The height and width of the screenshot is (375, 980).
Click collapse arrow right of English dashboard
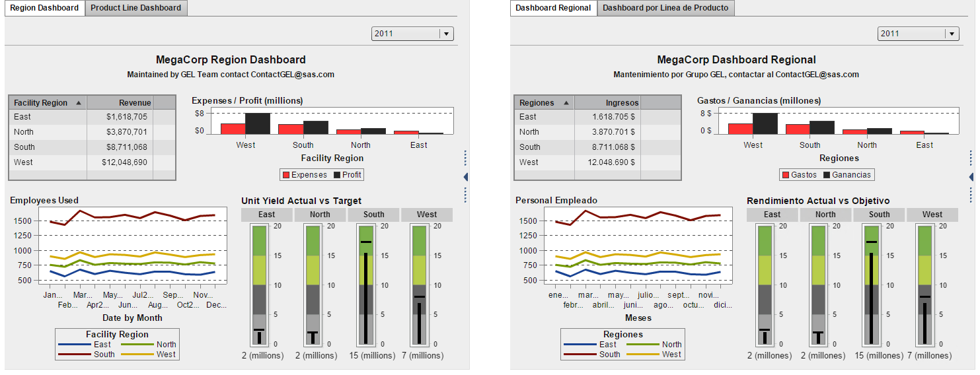click(465, 177)
